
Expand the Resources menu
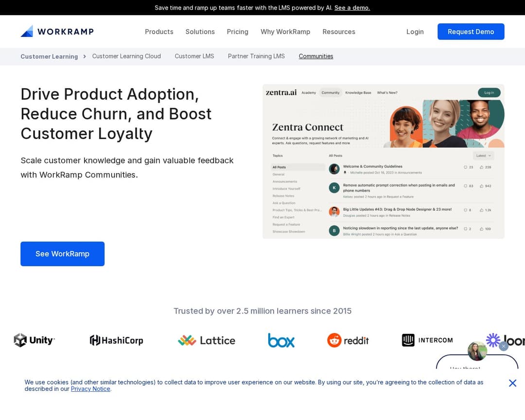[x=339, y=32]
